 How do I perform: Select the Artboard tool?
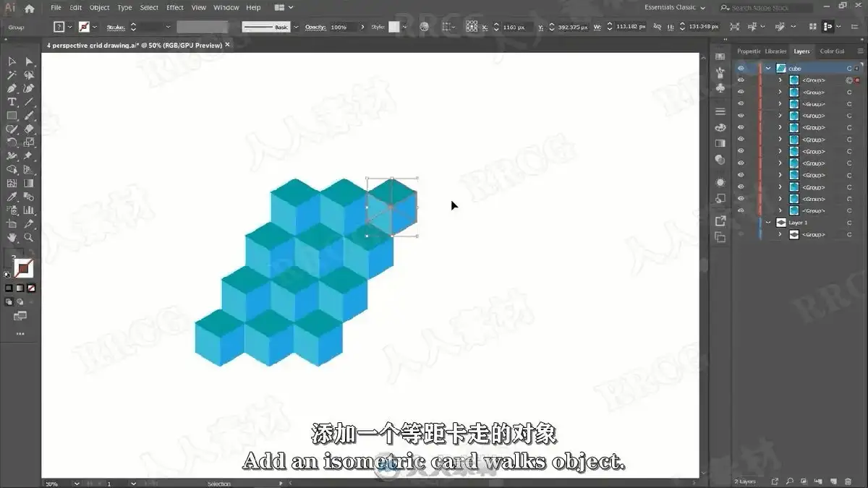tap(12, 223)
